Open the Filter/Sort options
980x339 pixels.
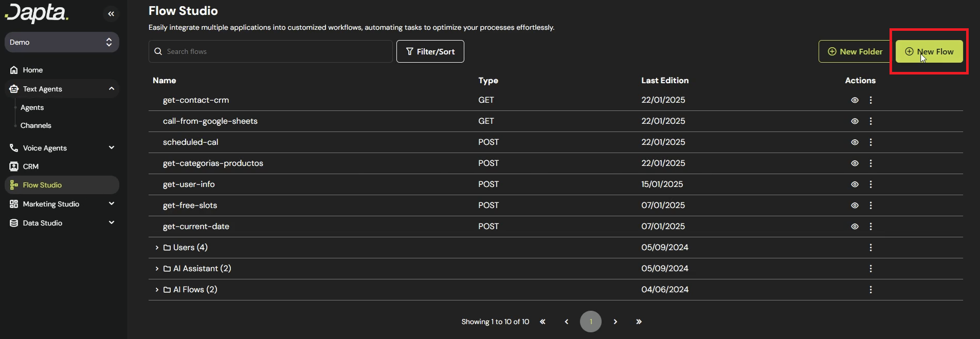430,51
